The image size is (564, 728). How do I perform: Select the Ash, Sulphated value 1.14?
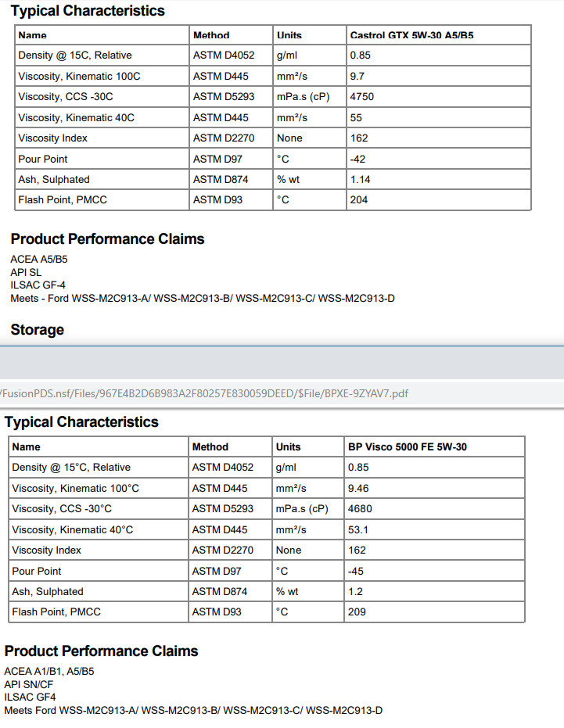click(x=360, y=180)
